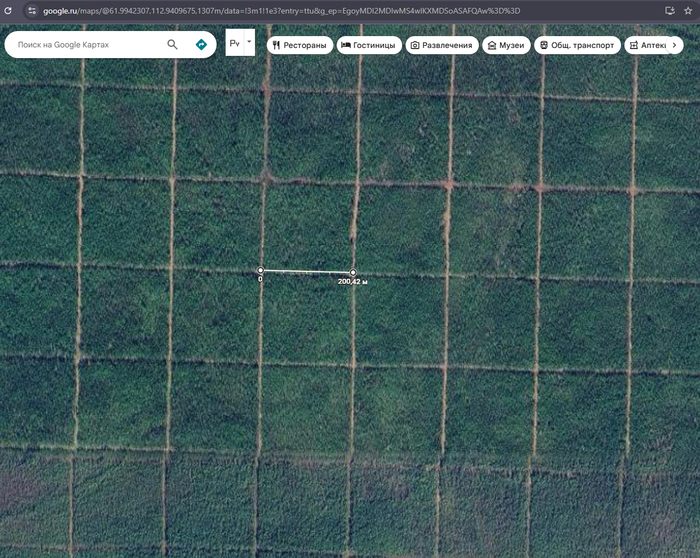Click the Рч language indicator box

coord(235,44)
